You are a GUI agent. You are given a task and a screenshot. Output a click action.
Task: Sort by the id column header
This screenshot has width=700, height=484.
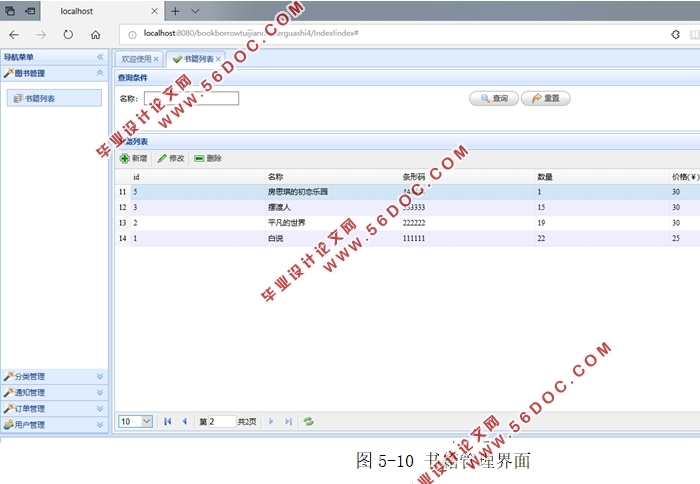198,177
